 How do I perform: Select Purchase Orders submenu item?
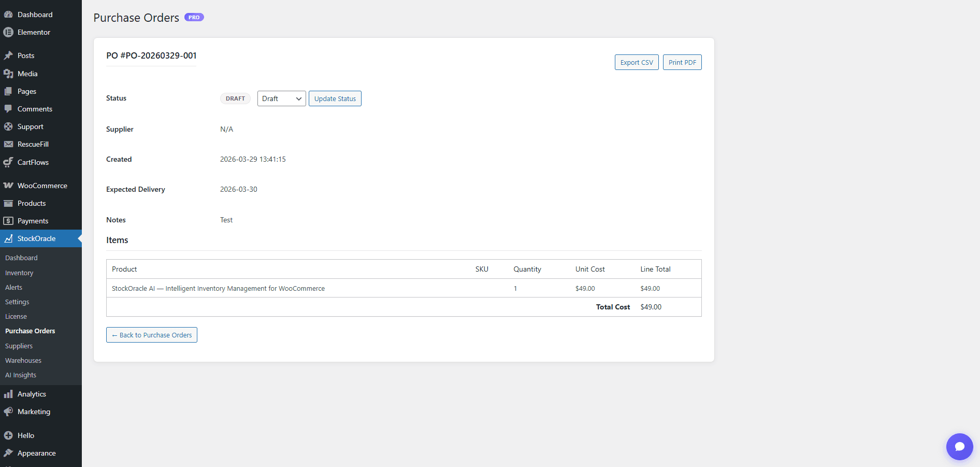30,331
